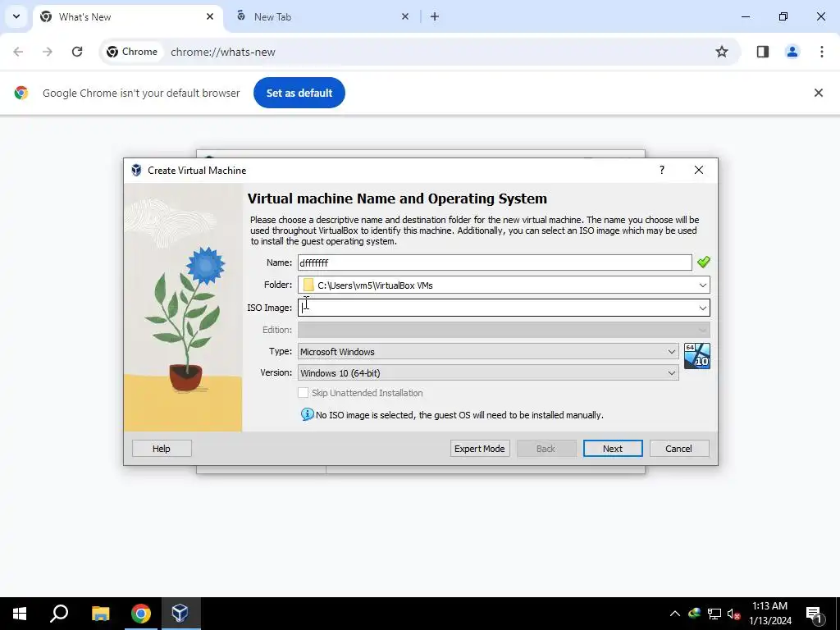The width and height of the screenshot is (840, 630).
Task: Cancel the Create Virtual Machine dialog
Action: [x=678, y=449]
